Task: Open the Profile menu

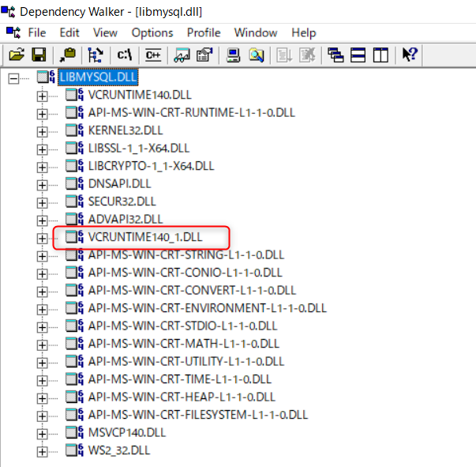Action: point(204,32)
